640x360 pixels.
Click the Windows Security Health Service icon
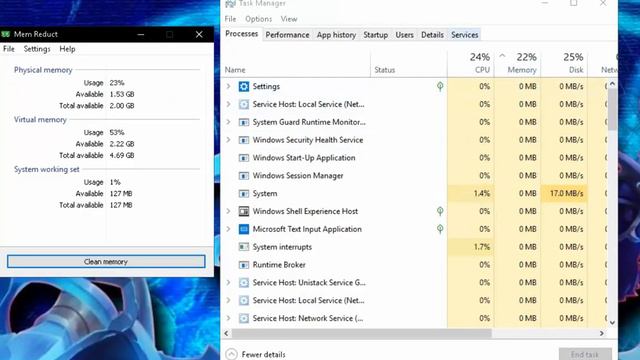point(244,140)
